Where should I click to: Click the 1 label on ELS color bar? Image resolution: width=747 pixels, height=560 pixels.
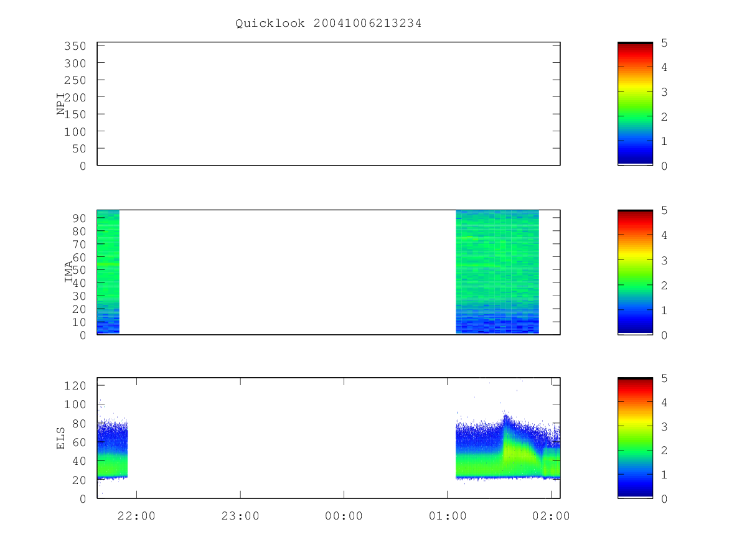(665, 475)
